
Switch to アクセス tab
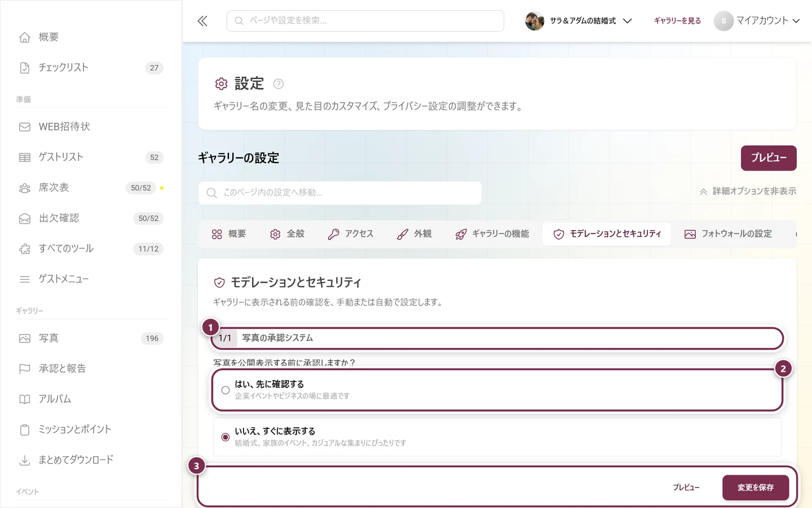(x=350, y=234)
